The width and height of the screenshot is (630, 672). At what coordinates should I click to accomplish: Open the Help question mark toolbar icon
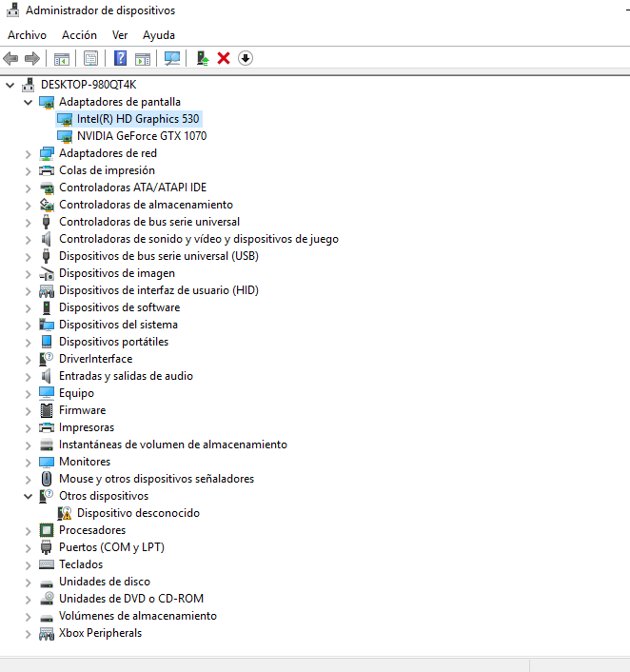[x=121, y=58]
